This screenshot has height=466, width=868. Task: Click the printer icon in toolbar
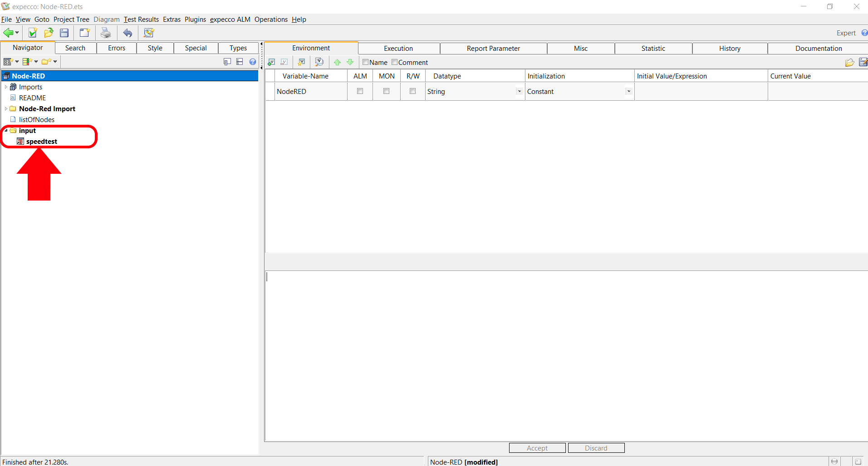click(x=106, y=33)
